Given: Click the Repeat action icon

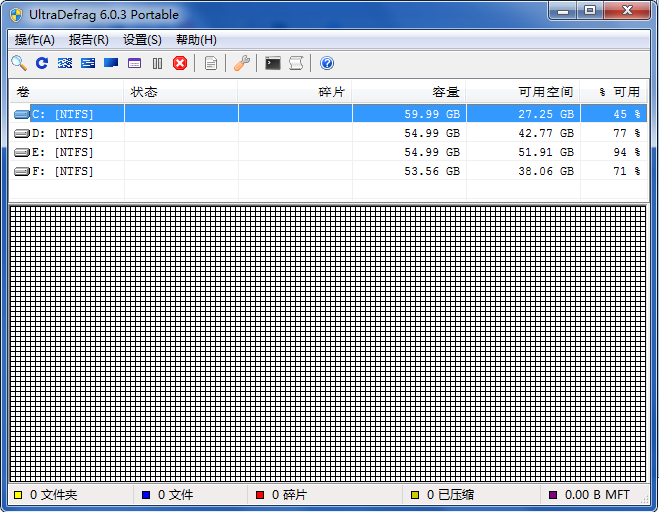Looking at the screenshot, I should point(42,63).
